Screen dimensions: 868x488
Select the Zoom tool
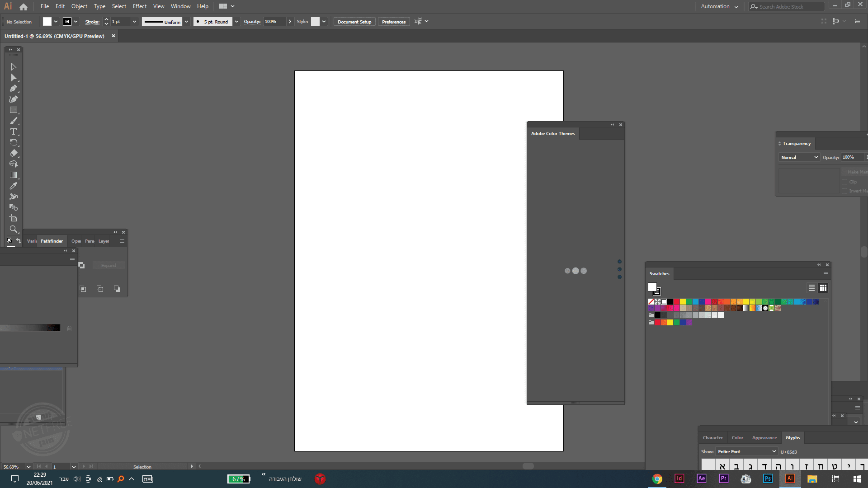coord(14,229)
